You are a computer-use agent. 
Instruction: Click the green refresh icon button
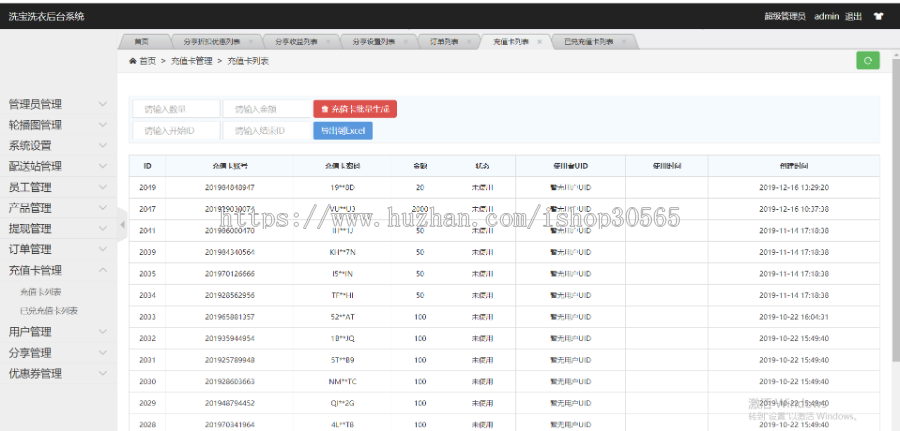pyautogui.click(x=868, y=60)
